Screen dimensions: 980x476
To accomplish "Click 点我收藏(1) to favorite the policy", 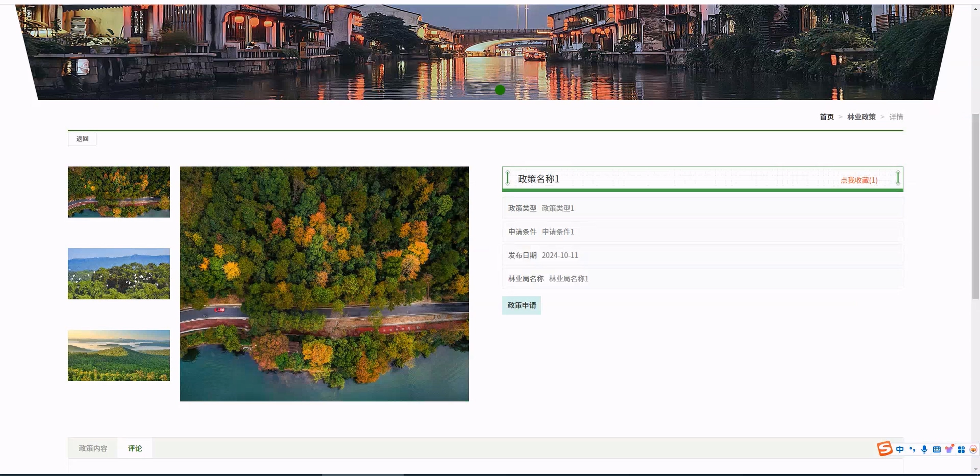I will pyautogui.click(x=859, y=180).
